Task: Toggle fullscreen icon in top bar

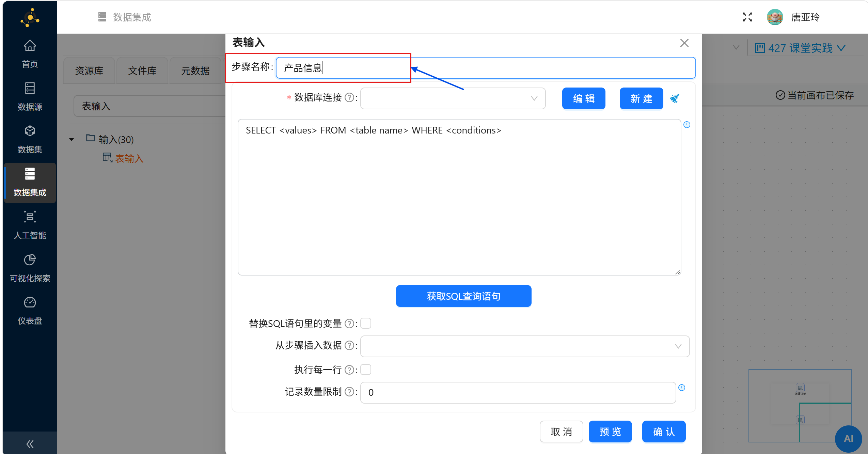Action: pos(747,17)
